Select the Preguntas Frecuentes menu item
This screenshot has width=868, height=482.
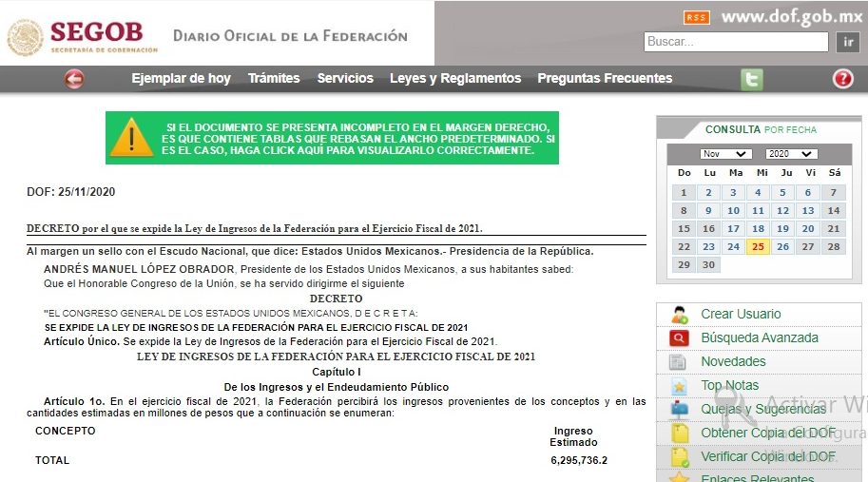605,79
